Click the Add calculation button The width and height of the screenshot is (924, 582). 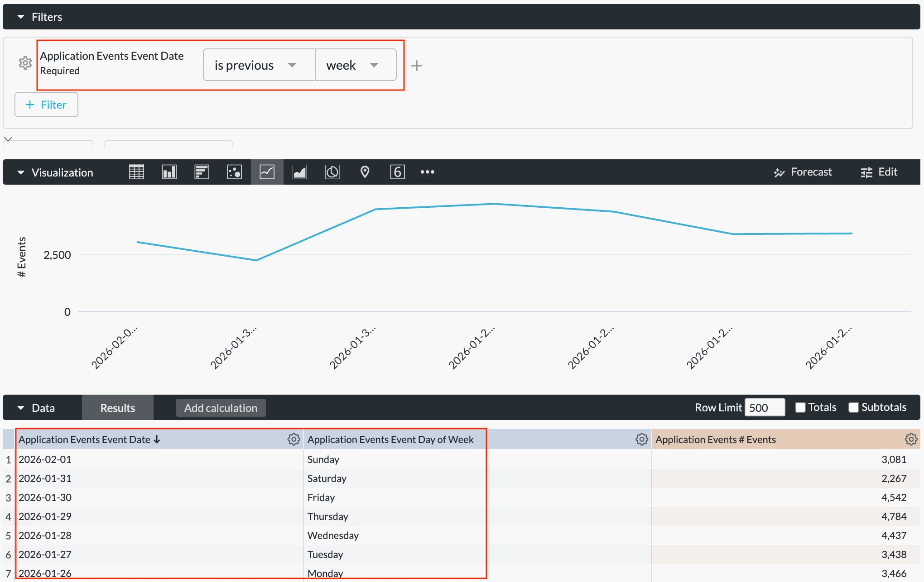[221, 408]
